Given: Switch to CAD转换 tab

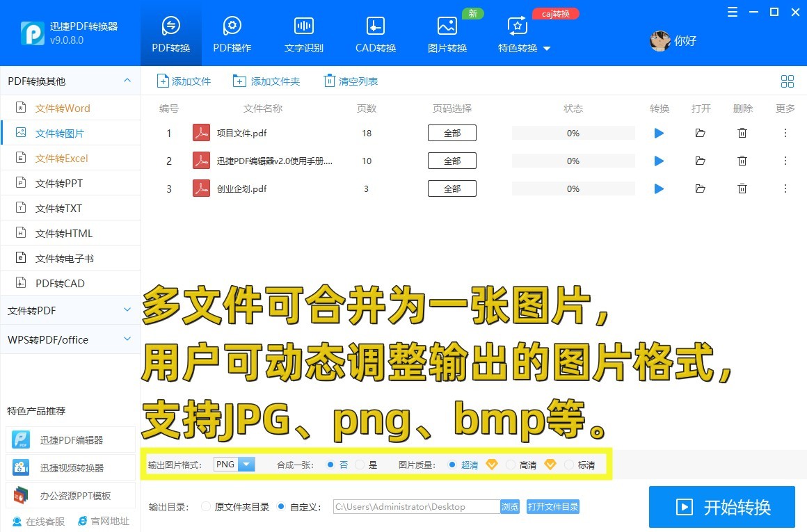Looking at the screenshot, I should (x=376, y=34).
